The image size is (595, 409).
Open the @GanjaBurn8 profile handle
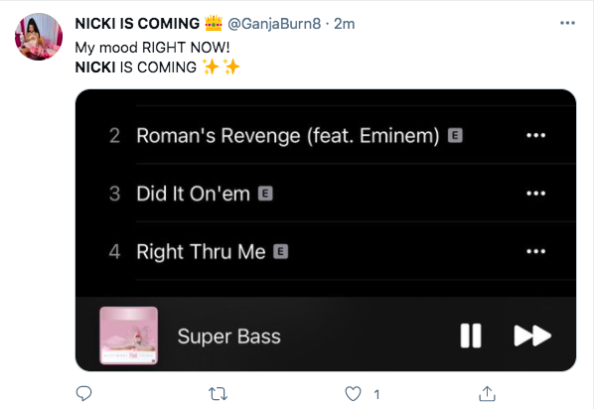[274, 24]
